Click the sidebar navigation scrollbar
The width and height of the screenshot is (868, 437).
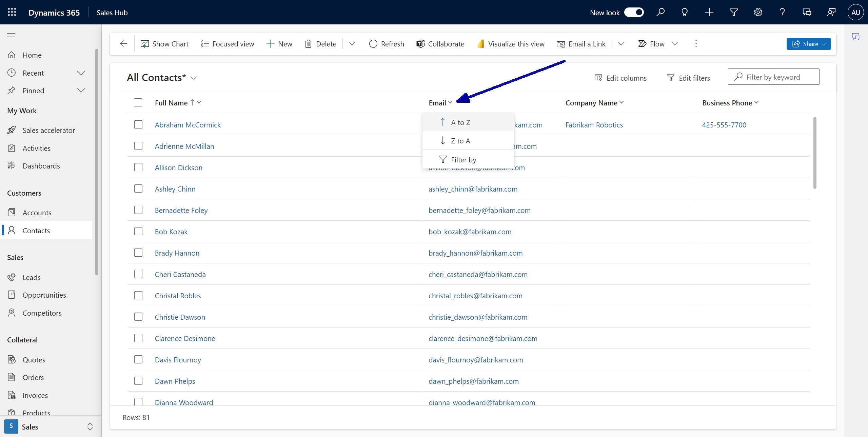click(97, 162)
